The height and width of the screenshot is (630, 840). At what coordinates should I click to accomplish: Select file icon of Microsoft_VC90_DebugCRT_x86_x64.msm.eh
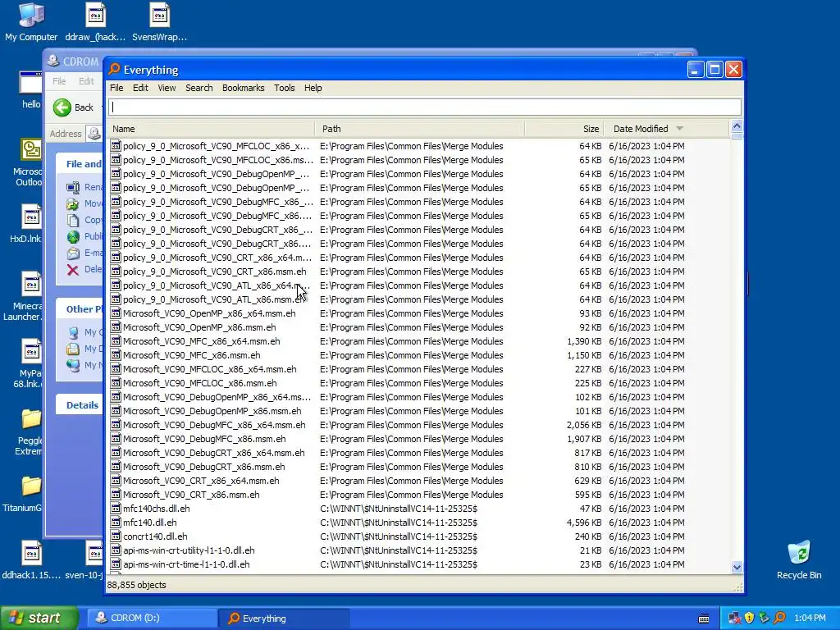click(x=116, y=453)
